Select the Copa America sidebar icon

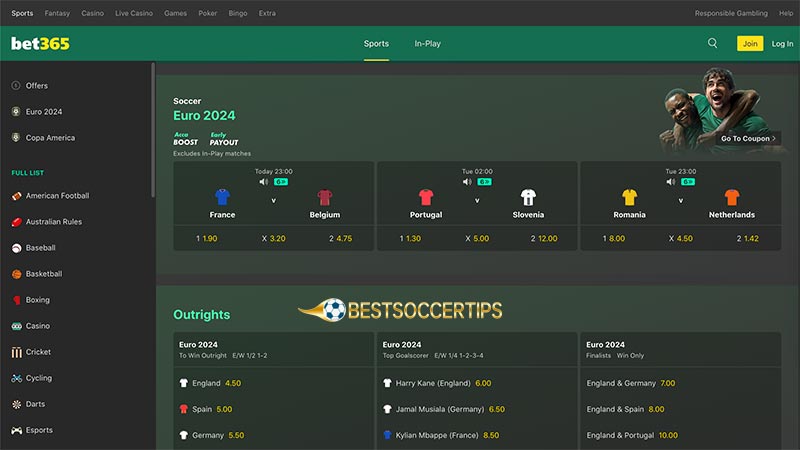(16, 137)
